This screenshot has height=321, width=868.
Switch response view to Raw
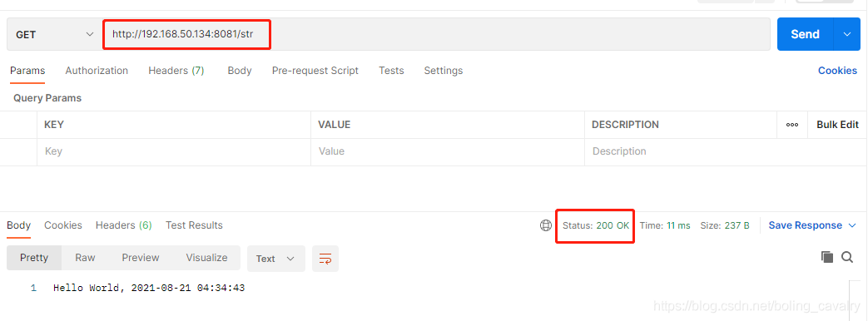[x=85, y=257]
